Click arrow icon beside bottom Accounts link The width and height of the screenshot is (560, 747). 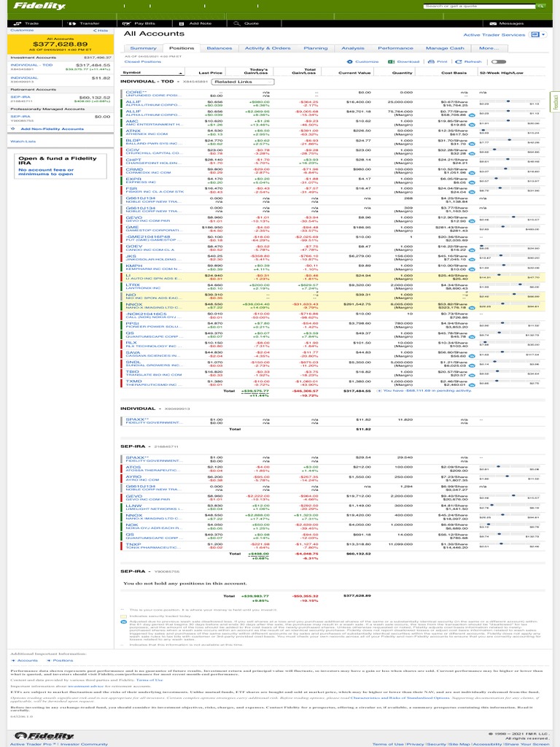pyautogui.click(x=13, y=660)
